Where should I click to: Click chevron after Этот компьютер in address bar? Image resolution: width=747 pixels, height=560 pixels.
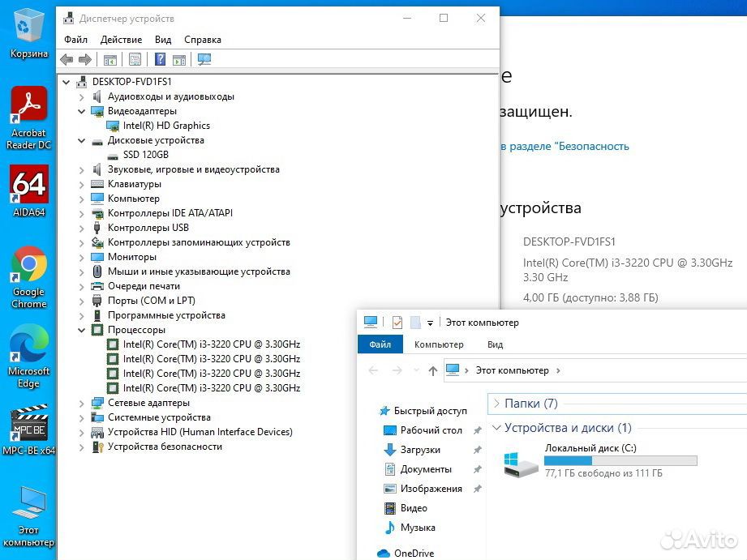point(558,370)
